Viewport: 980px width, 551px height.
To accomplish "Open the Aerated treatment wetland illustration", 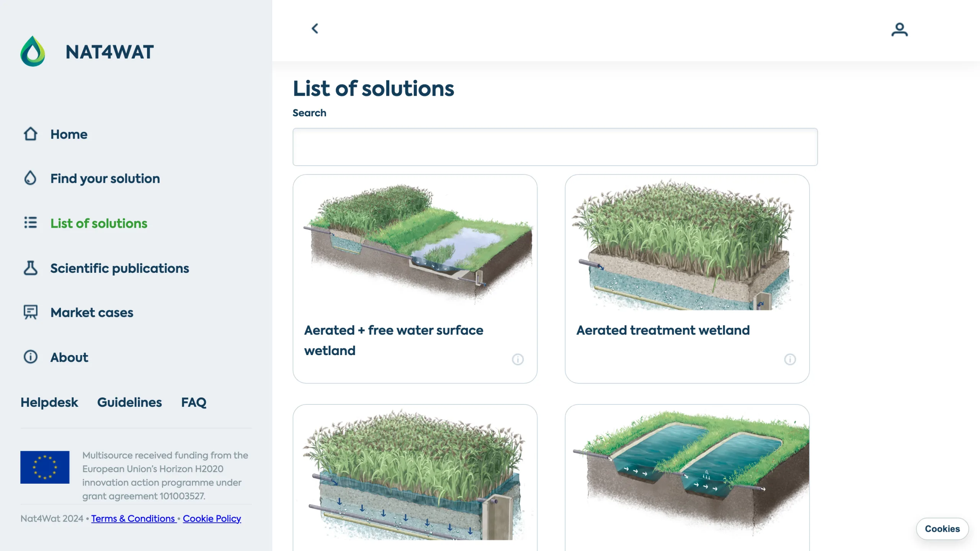I will coord(687,243).
